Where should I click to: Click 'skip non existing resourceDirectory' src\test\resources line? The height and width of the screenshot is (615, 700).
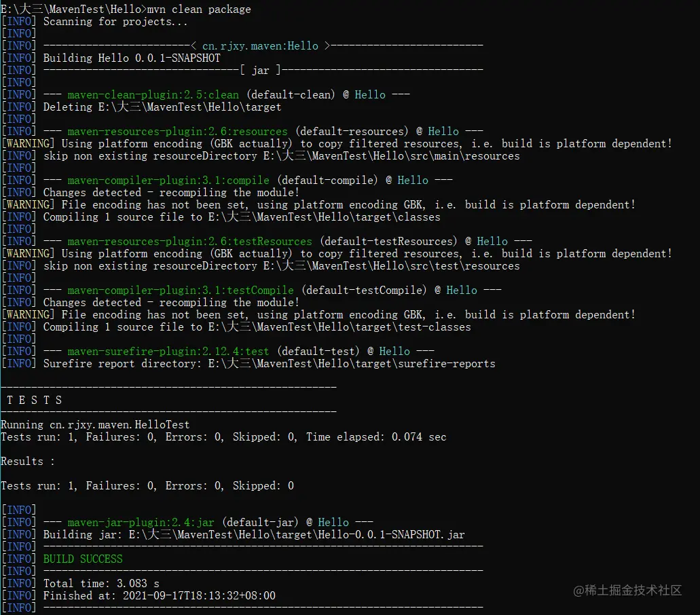(x=282, y=266)
